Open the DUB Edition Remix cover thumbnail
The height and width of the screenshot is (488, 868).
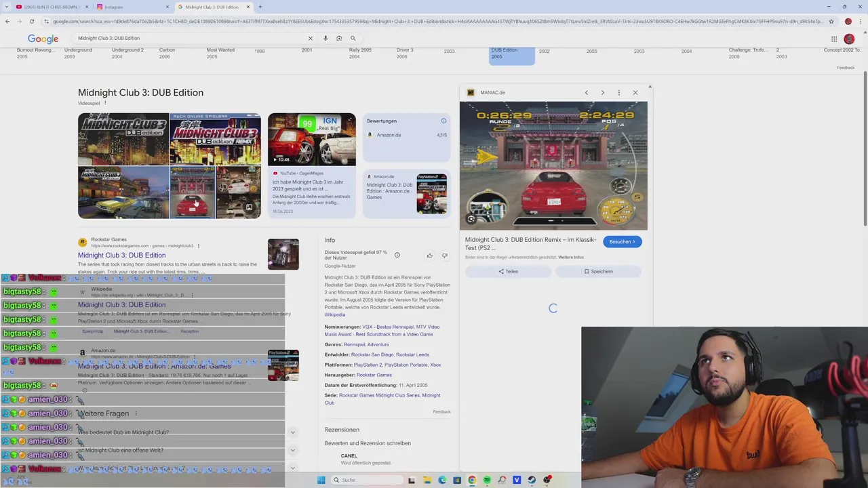216,139
